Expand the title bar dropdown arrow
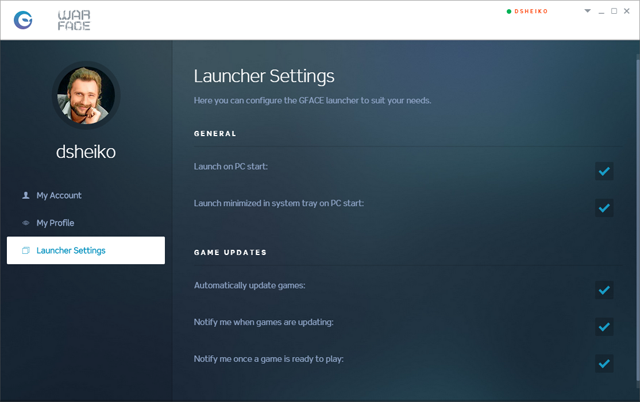The height and width of the screenshot is (402, 640). click(x=588, y=12)
